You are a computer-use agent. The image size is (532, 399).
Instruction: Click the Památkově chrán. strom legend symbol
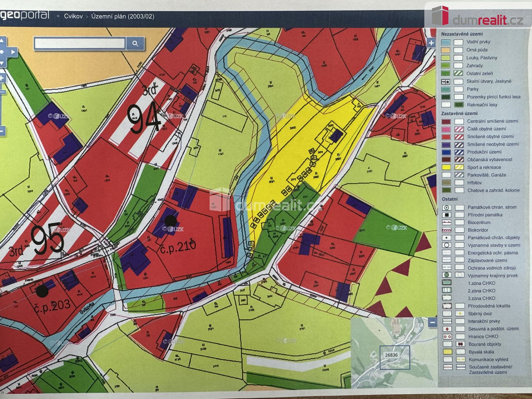447,207
